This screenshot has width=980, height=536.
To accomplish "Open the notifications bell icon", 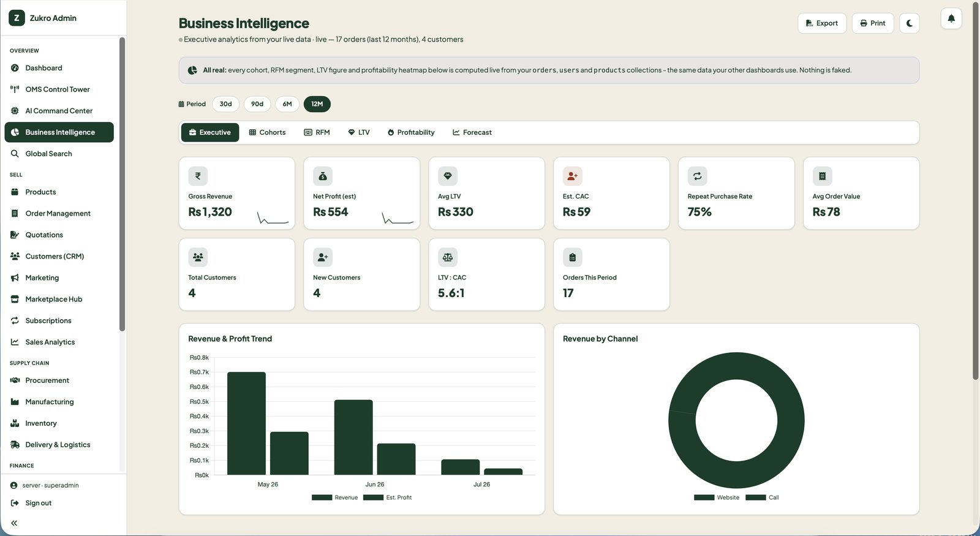I will point(951,18).
